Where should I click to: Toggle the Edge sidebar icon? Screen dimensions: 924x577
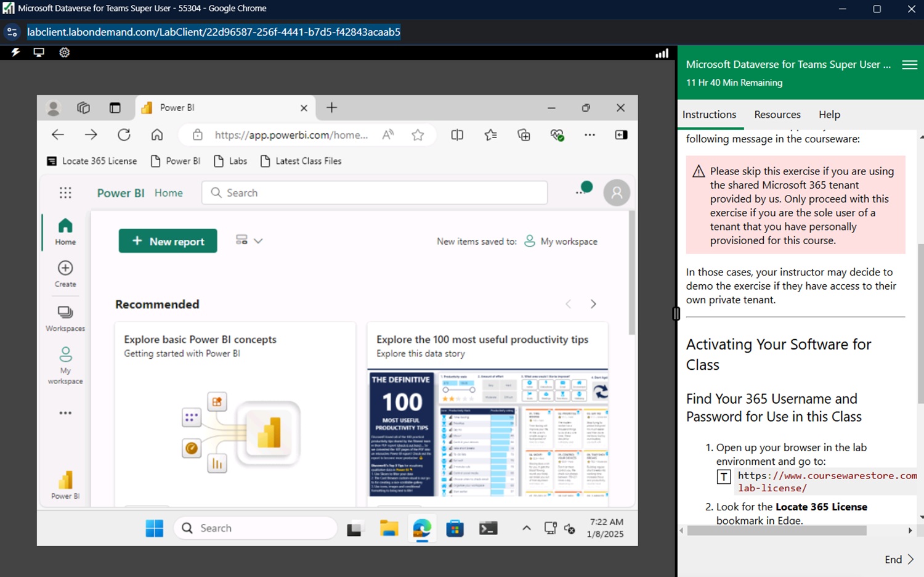coord(621,134)
